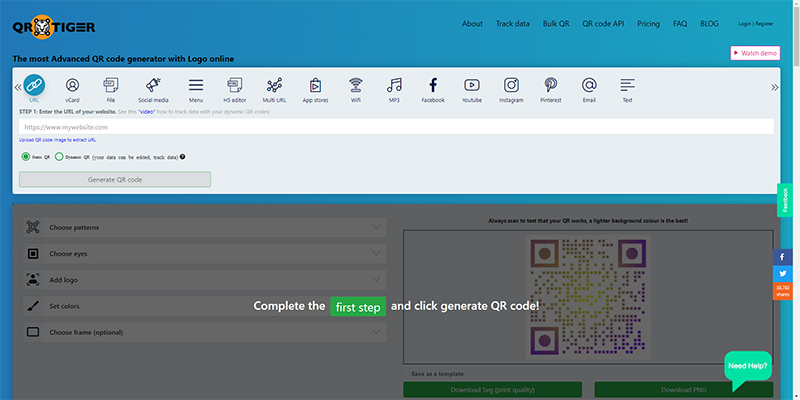Open the QR code API page

[x=603, y=23]
